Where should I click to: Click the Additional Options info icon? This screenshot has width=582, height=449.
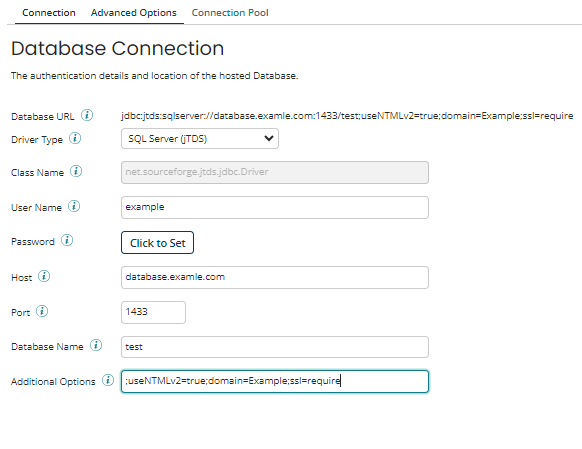108,380
